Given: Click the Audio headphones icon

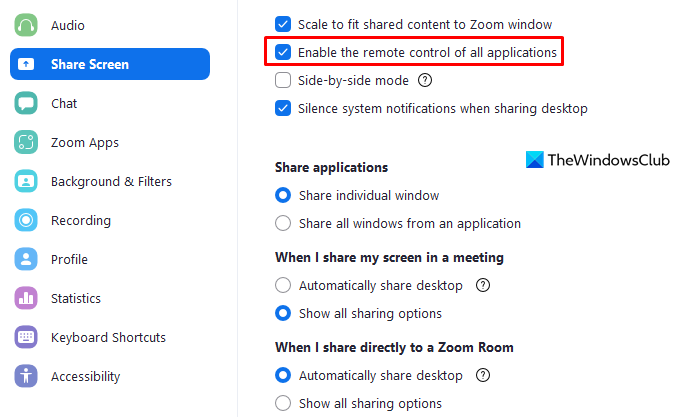Looking at the screenshot, I should click(x=27, y=25).
